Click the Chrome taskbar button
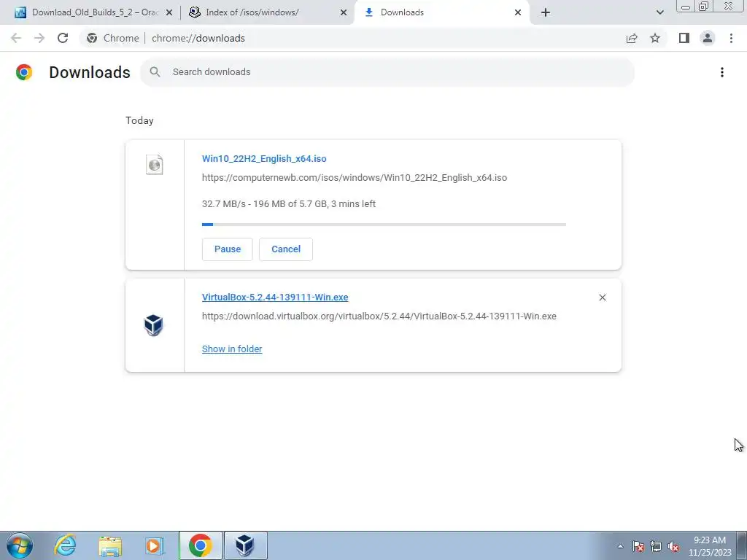747x560 pixels. (200, 545)
